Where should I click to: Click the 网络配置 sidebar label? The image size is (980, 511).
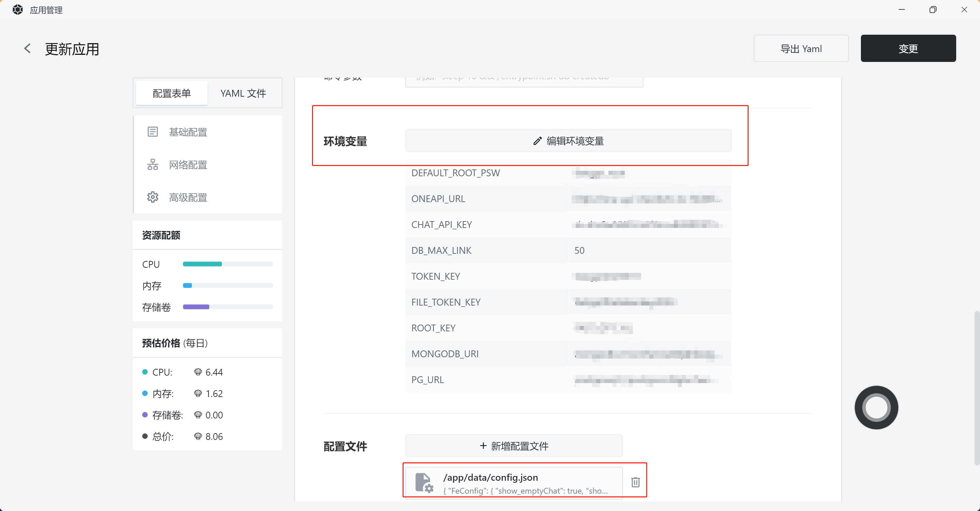tap(188, 165)
